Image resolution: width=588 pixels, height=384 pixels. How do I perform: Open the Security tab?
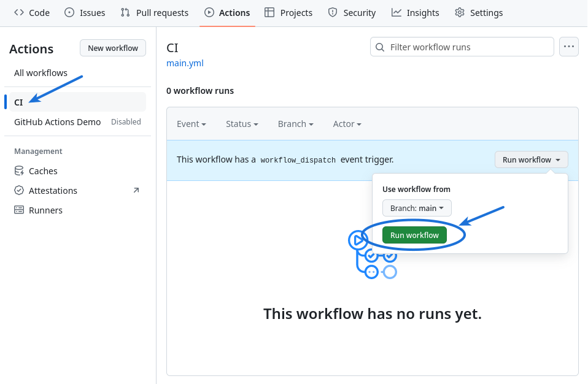point(352,13)
